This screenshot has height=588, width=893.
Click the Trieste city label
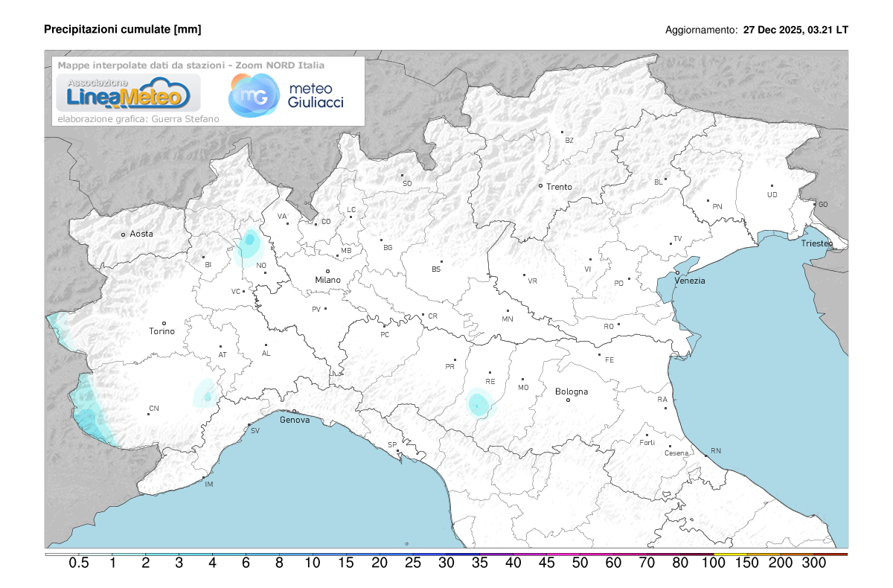[817, 244]
